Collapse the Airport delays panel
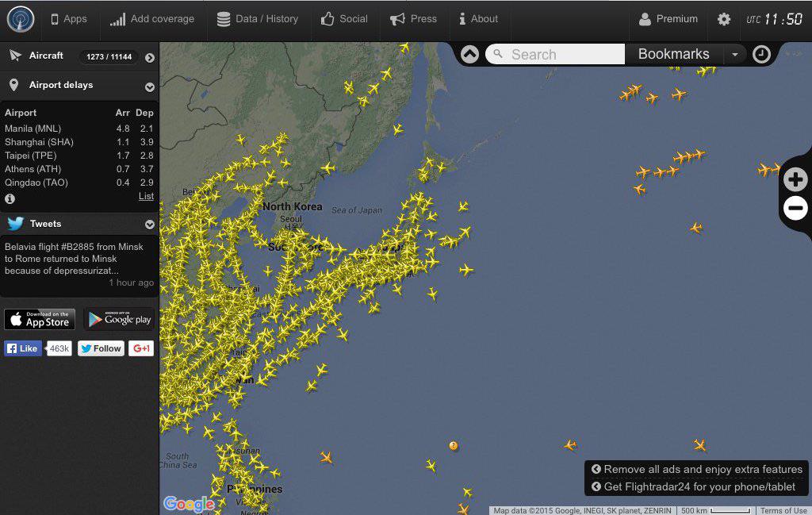Viewport: 812px width, 515px height. pos(150,87)
